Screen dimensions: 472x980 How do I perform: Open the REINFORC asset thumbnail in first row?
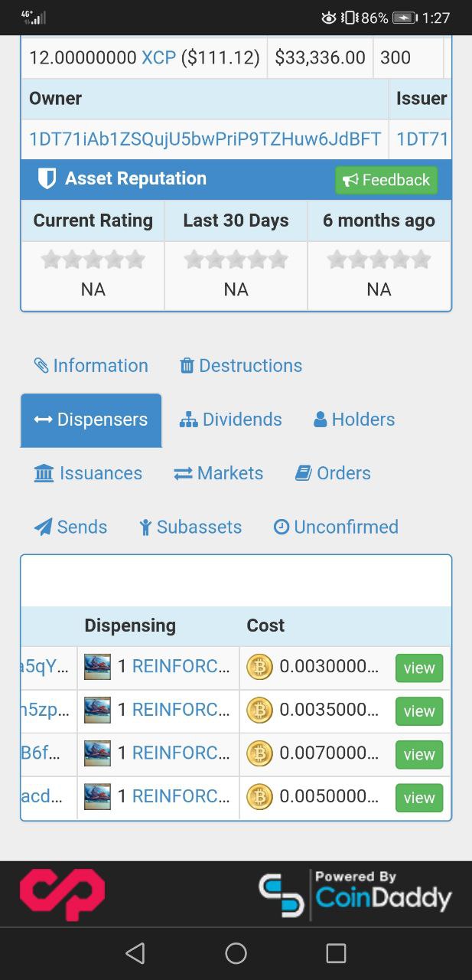pos(97,667)
